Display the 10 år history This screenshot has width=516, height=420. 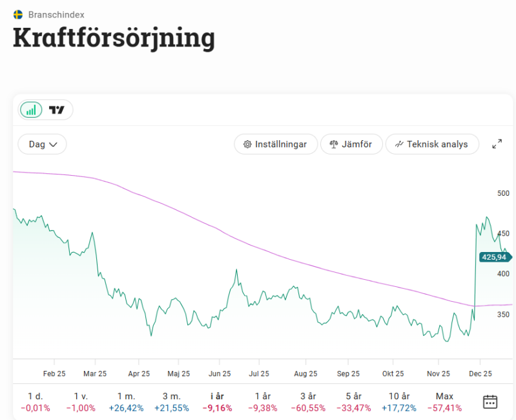[x=399, y=401]
